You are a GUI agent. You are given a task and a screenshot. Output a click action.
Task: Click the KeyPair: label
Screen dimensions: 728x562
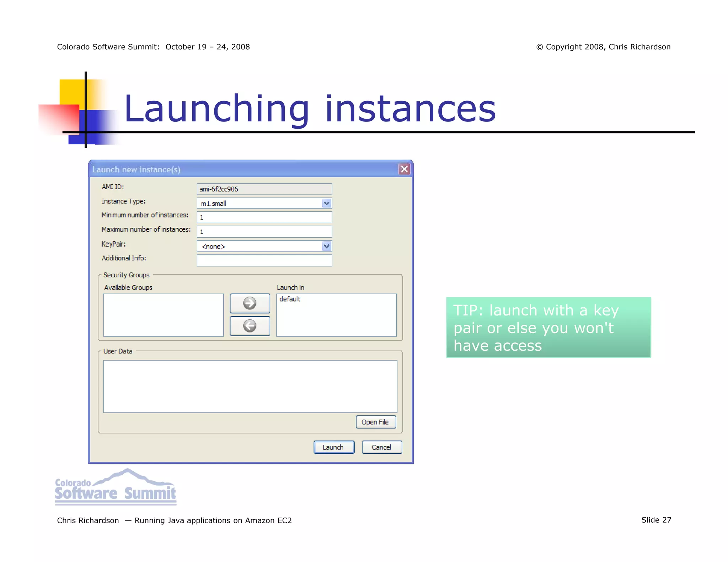pyautogui.click(x=113, y=244)
